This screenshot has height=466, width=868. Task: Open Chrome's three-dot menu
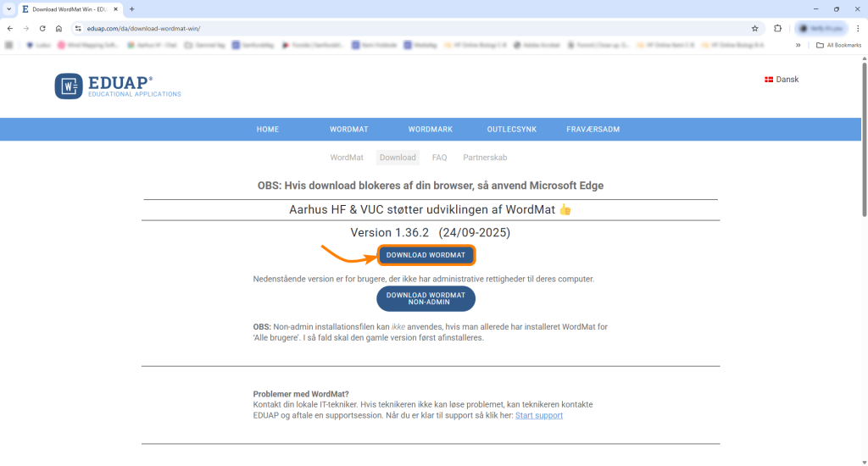[858, 28]
